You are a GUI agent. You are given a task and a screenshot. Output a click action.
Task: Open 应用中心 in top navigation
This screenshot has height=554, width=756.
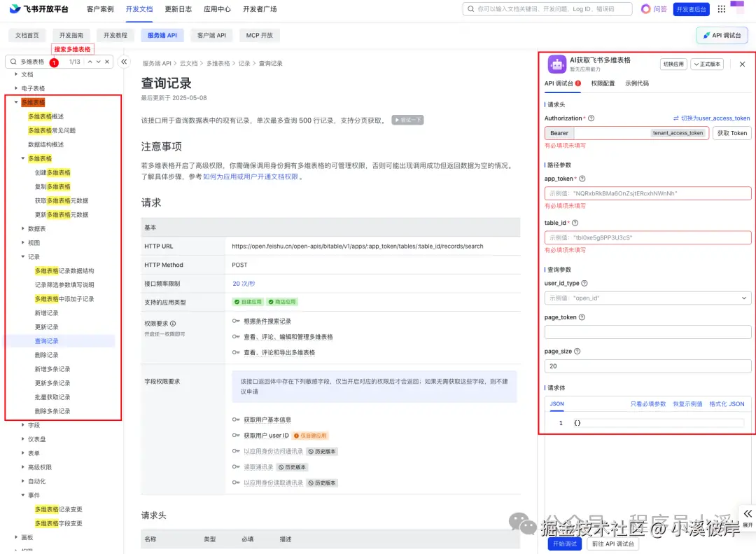click(218, 9)
